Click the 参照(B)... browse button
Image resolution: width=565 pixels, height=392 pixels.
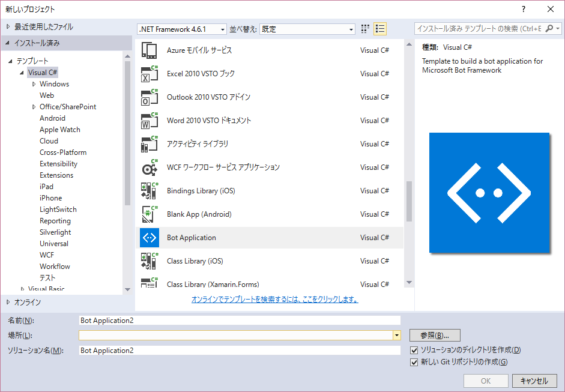(x=435, y=336)
